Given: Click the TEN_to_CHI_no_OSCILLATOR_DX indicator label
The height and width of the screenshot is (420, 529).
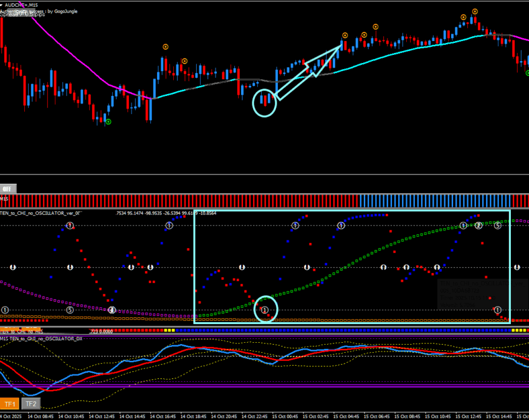Looking at the screenshot, I should [41, 338].
